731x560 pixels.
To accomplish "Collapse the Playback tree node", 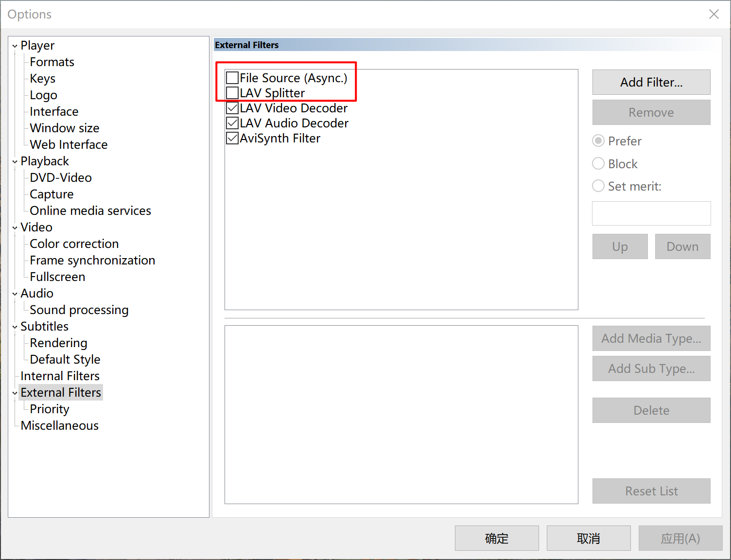I will 15,162.
